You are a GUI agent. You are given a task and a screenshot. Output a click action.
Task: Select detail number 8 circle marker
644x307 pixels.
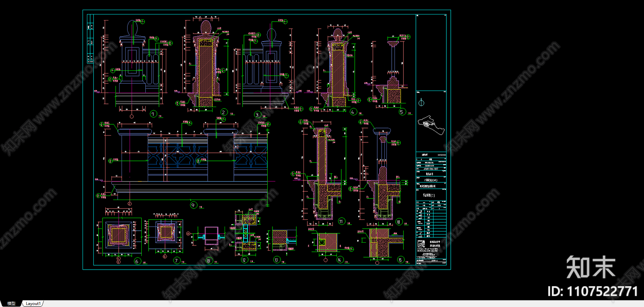click(209, 261)
